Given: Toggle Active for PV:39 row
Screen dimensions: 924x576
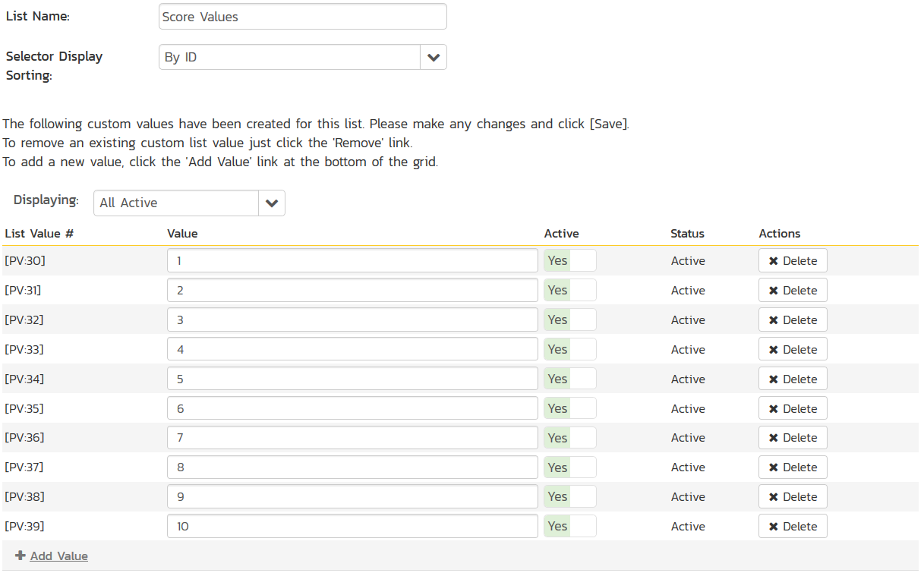Looking at the screenshot, I should point(569,527).
